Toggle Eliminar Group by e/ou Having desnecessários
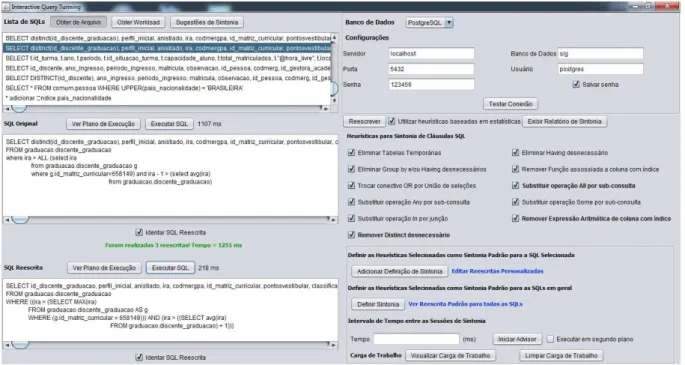The image size is (685, 365). click(351, 169)
